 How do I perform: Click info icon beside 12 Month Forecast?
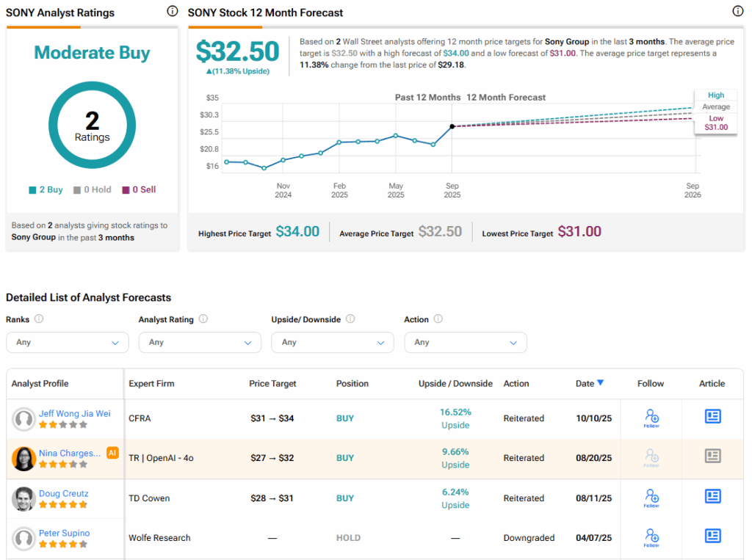point(737,12)
